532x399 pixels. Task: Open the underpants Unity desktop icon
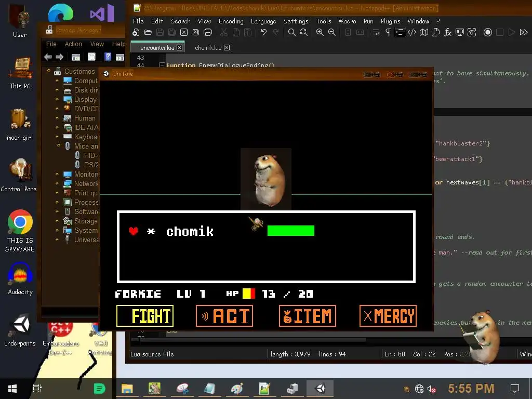20,330
